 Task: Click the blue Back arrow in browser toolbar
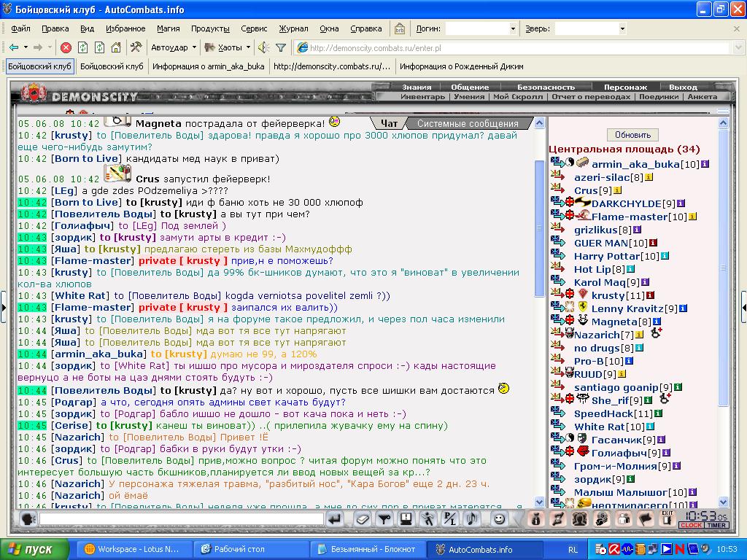click(14, 47)
